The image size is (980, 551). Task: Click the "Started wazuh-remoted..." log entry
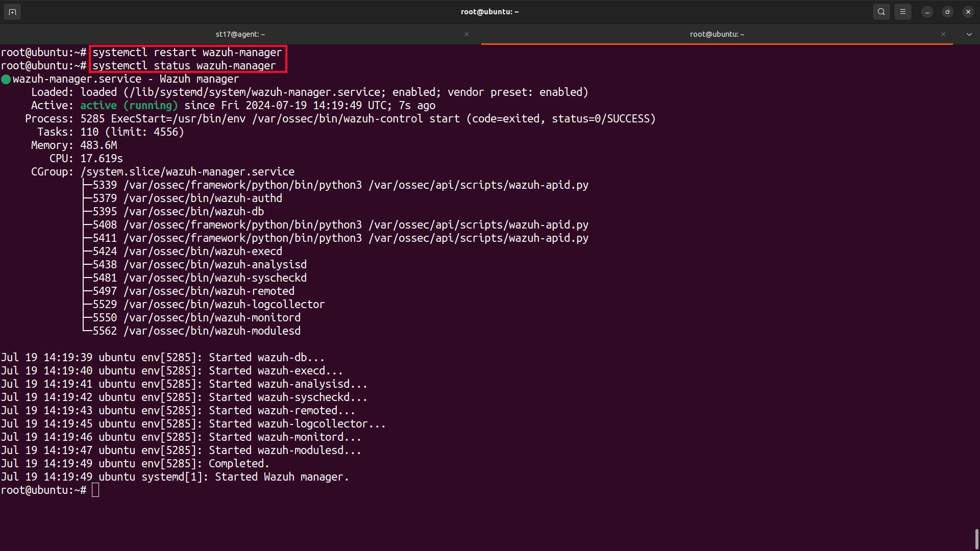(178, 411)
